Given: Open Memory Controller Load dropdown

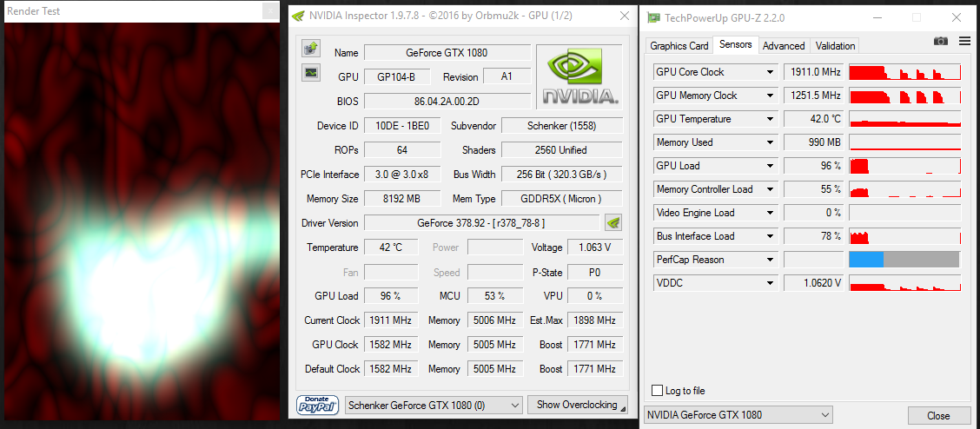Looking at the screenshot, I should click(771, 189).
